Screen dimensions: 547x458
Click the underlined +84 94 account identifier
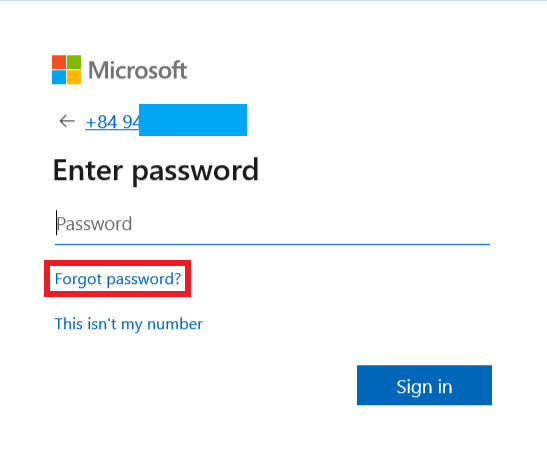pos(112,122)
